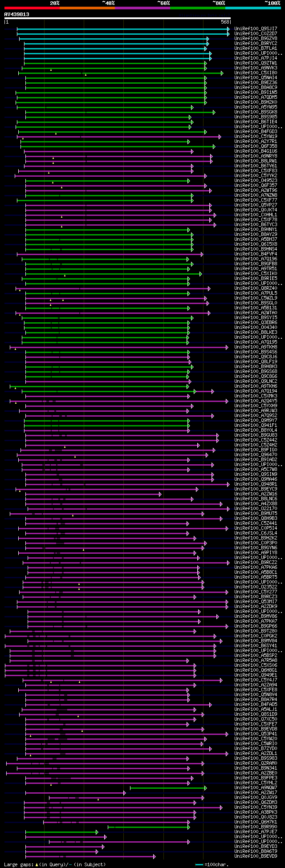Select hit label UniRef100_C5XI80
This screenshot has width=285, height=868.
256,73
